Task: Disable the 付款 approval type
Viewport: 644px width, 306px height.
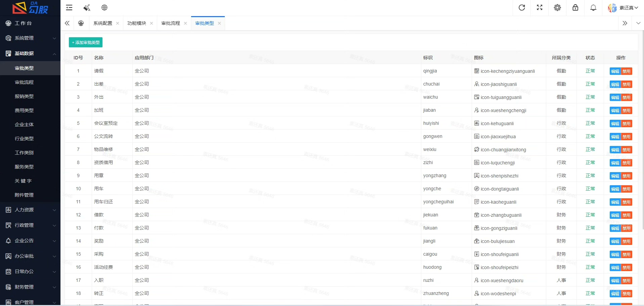Action: pyautogui.click(x=627, y=228)
